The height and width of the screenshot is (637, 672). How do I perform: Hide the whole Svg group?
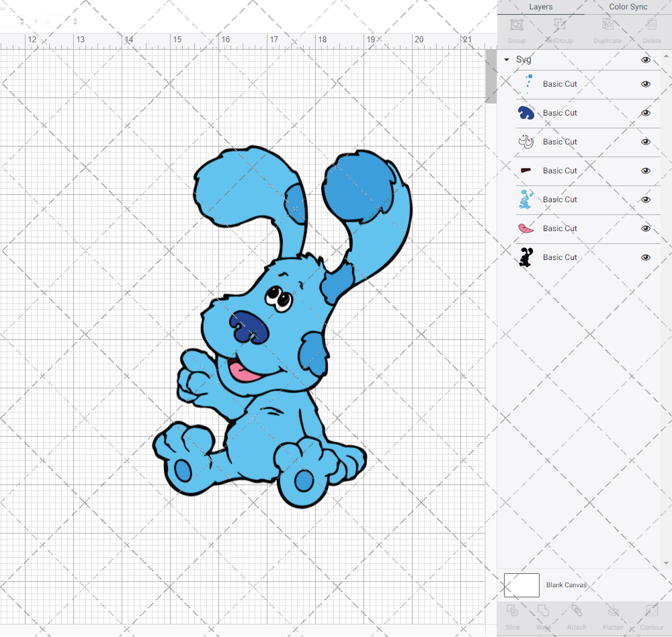coord(645,60)
